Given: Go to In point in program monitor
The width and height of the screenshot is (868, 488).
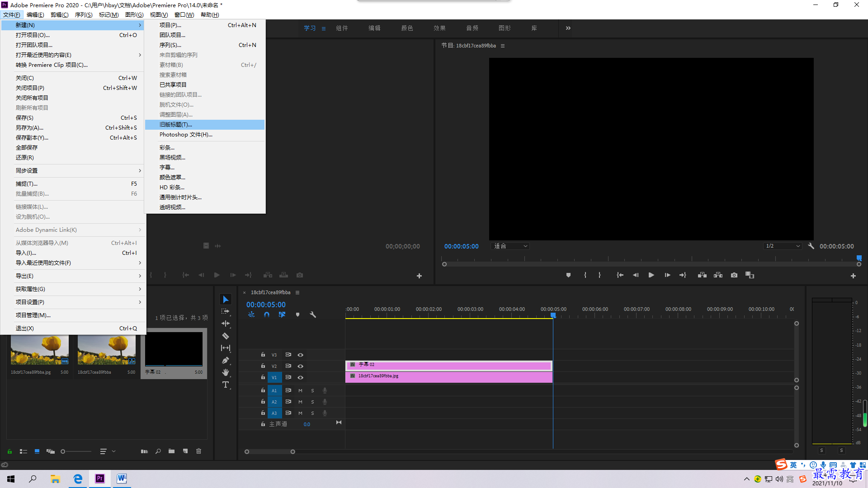Looking at the screenshot, I should [620, 275].
